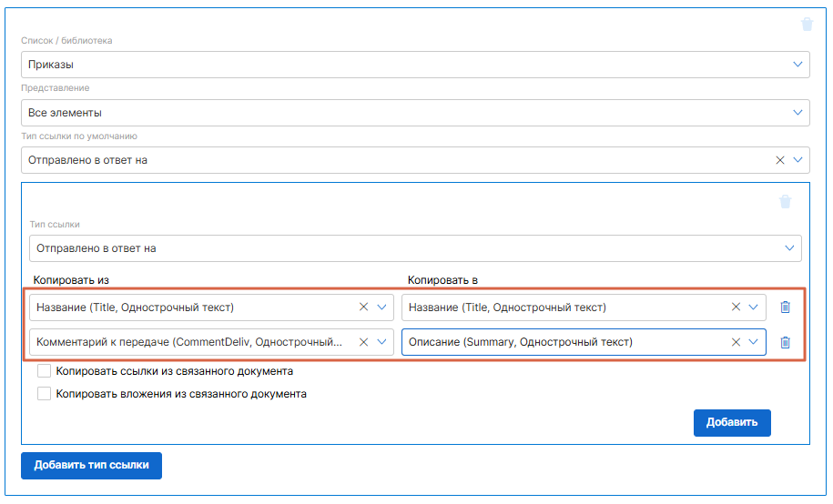
Task: Expand Копировать в Название dropdown arrow
Action: click(x=753, y=307)
